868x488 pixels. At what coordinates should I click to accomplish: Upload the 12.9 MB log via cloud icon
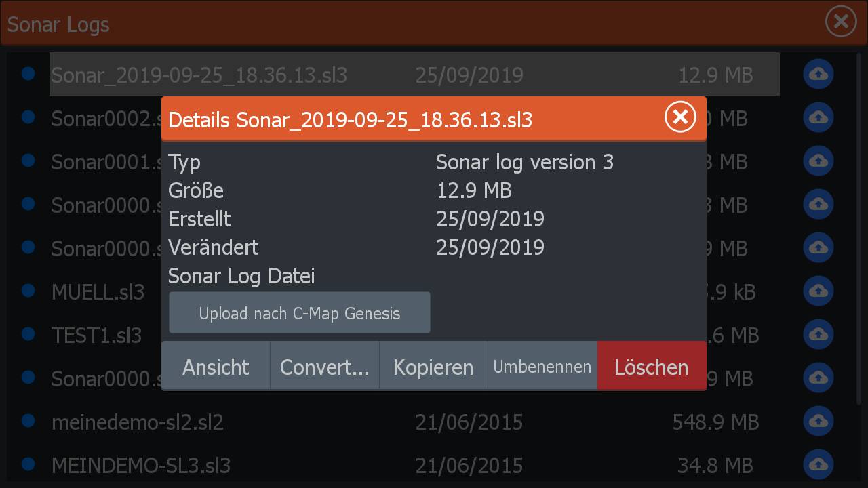click(x=818, y=74)
